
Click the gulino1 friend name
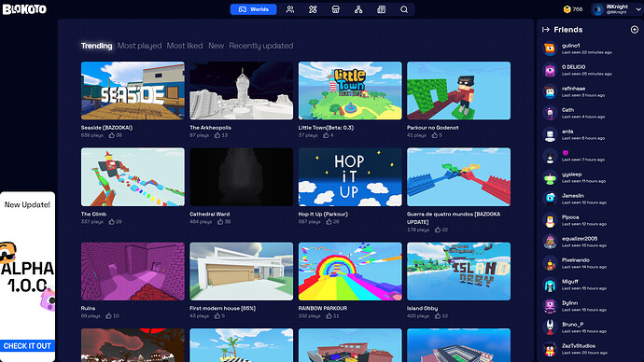[571, 46]
